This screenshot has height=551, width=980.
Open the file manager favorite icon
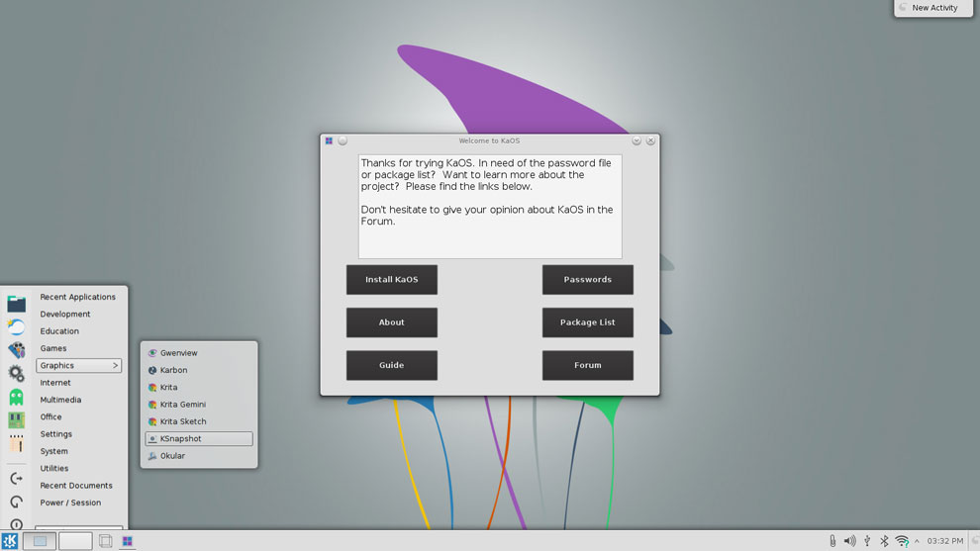pyautogui.click(x=16, y=305)
